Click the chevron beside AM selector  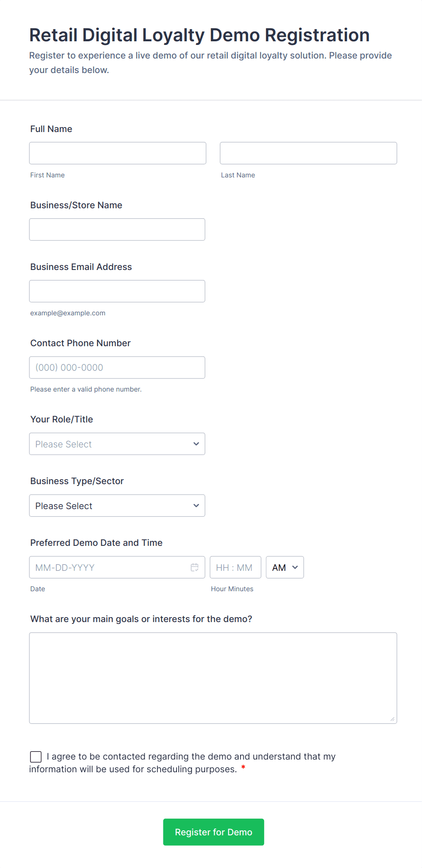pyautogui.click(x=295, y=567)
